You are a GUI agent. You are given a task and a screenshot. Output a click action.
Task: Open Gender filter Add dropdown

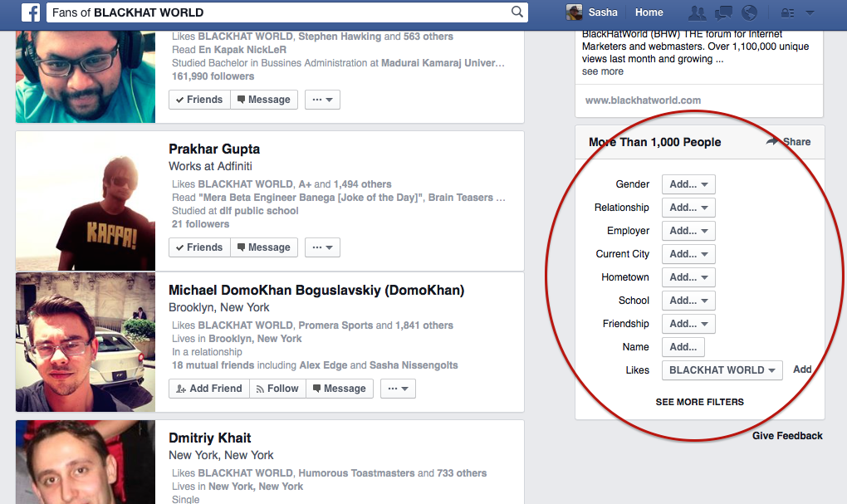coord(688,184)
